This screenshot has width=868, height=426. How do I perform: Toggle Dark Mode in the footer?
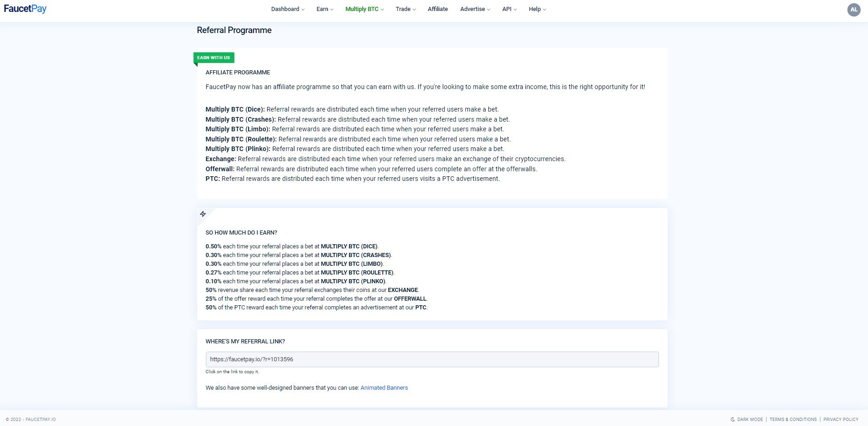[x=746, y=419]
